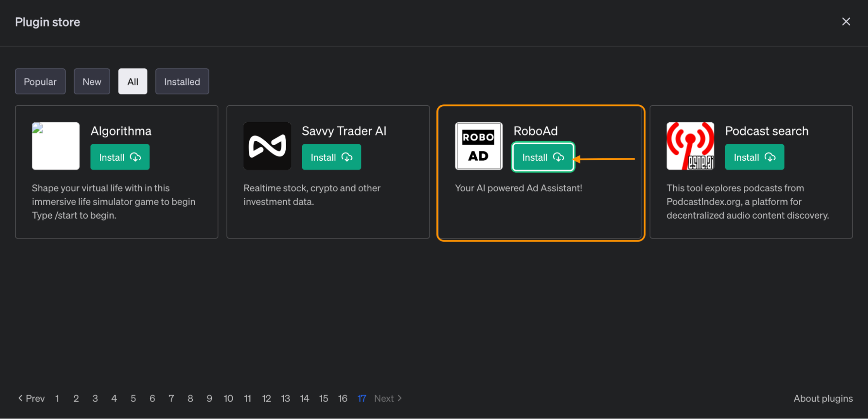The height and width of the screenshot is (419, 868).
Task: Open the Installed plugins tab
Action: 182,82
